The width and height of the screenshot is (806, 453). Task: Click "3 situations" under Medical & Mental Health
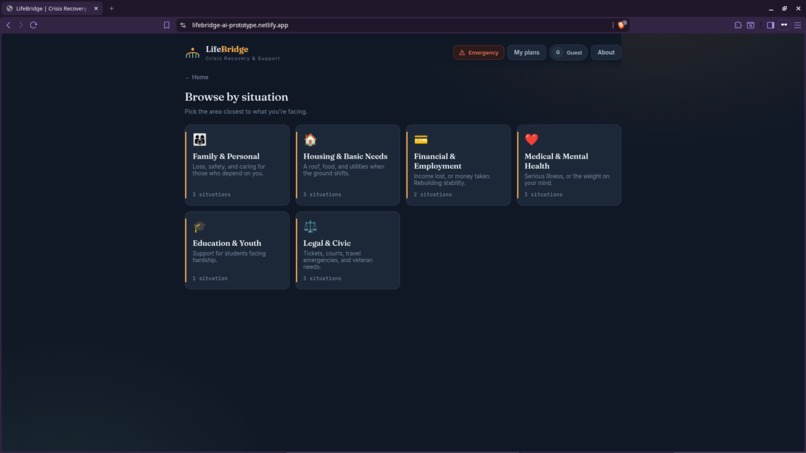(543, 195)
